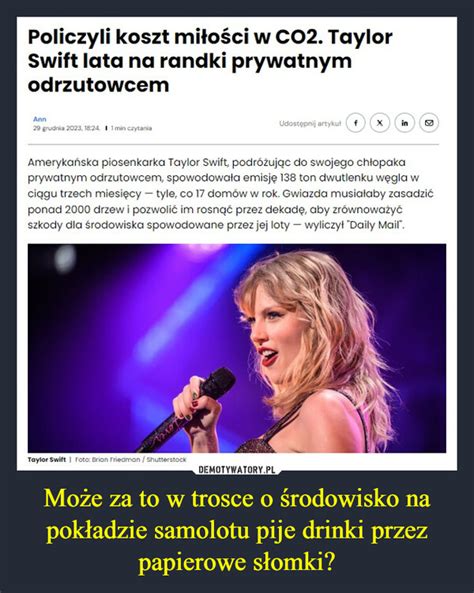Screen dimensions: 474x593
Task: Send the article using envelope icon
Action: point(429,123)
